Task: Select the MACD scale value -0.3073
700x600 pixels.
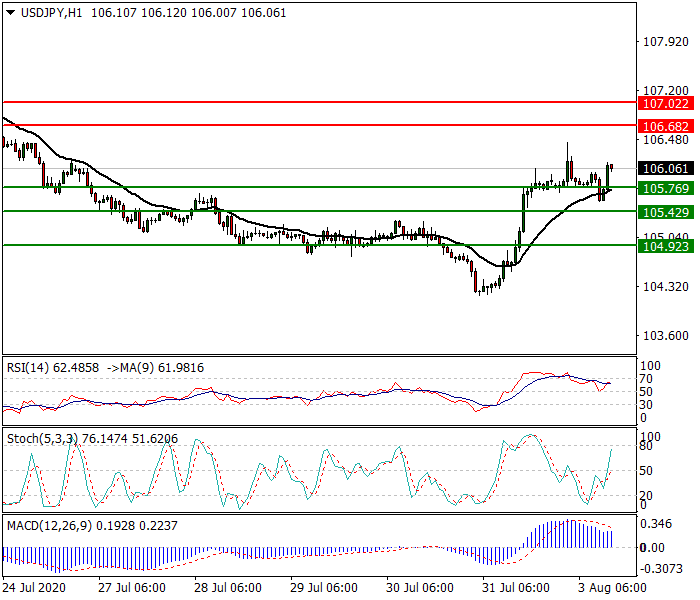Action: [x=662, y=568]
